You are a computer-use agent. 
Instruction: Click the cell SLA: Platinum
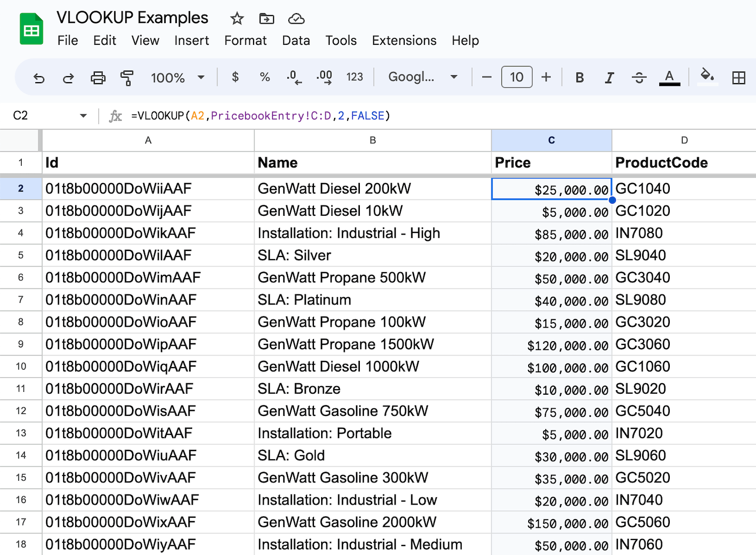(x=372, y=300)
